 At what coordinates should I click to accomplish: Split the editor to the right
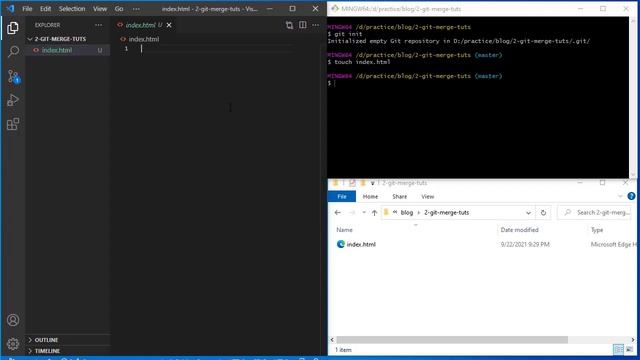[x=302, y=25]
